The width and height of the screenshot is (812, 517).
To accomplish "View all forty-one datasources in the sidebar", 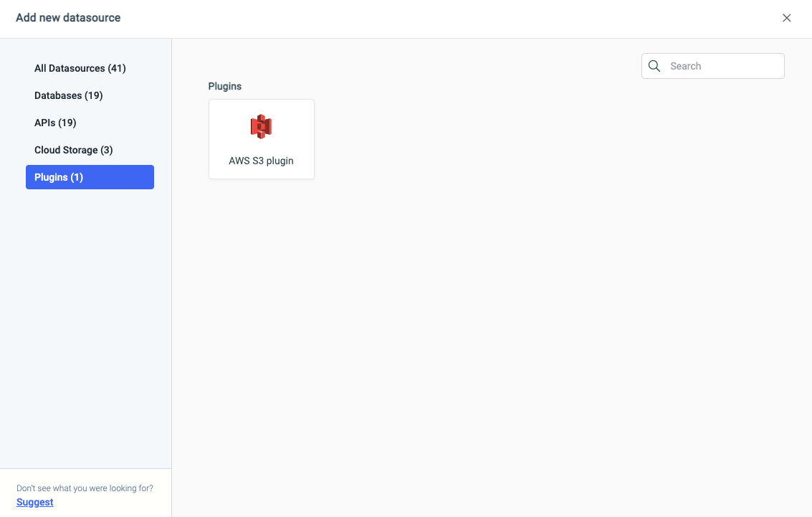I will point(80,68).
